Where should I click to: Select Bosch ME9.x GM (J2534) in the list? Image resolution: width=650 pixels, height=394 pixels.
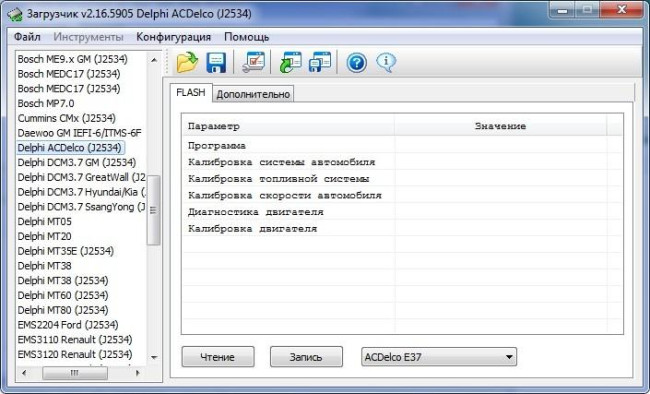click(73, 59)
